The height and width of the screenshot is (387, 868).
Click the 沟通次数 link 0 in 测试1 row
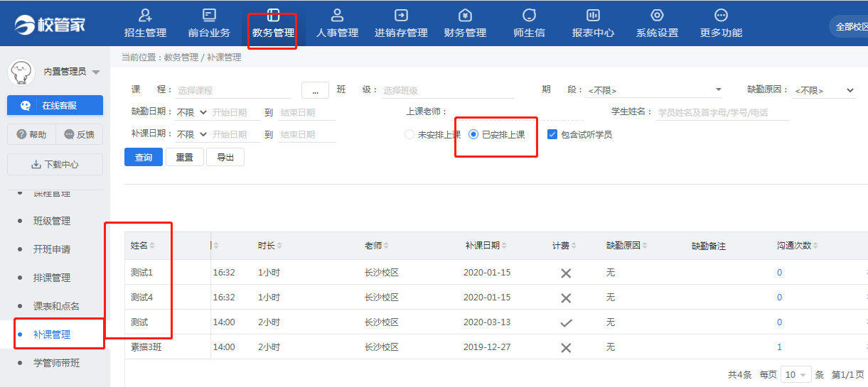pyautogui.click(x=779, y=273)
